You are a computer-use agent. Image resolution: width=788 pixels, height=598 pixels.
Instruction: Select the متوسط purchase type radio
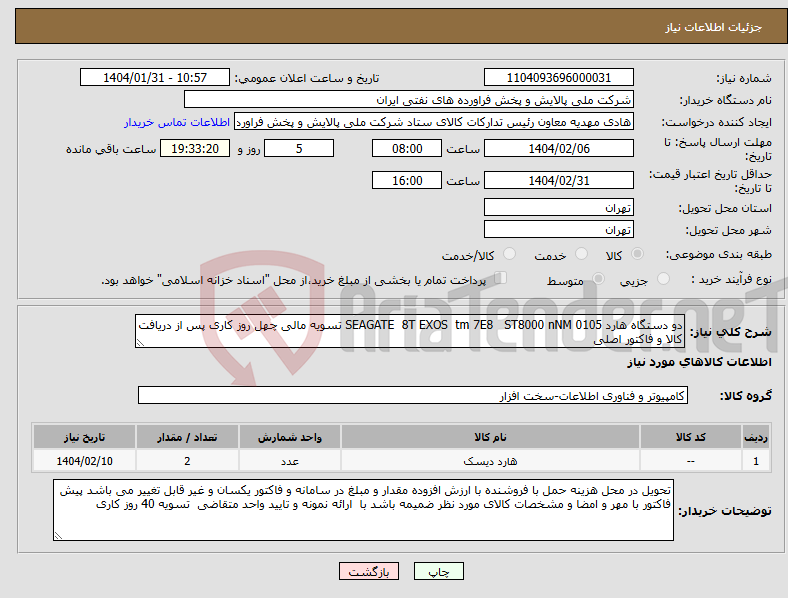tap(598, 278)
